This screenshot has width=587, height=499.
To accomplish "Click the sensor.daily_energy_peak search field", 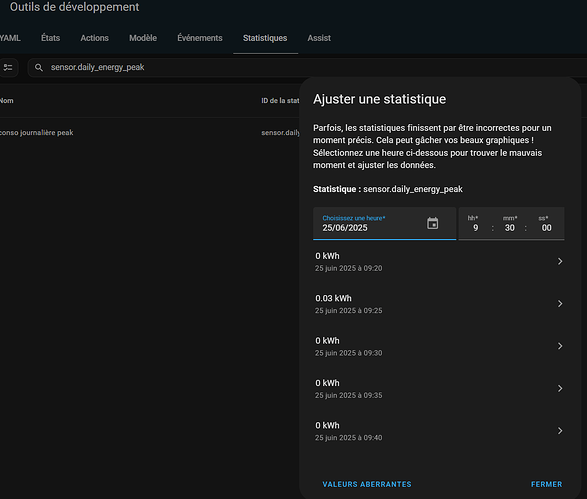I will point(307,67).
